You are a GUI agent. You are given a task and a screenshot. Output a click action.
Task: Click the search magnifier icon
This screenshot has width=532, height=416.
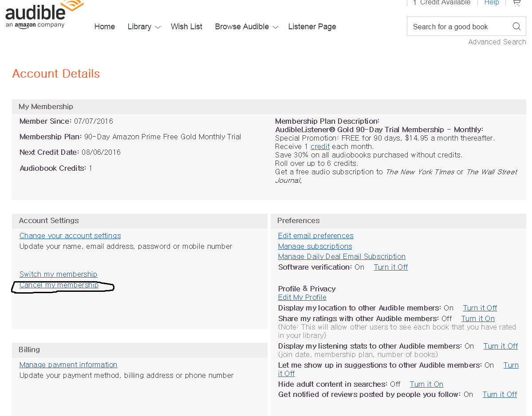[x=516, y=26]
